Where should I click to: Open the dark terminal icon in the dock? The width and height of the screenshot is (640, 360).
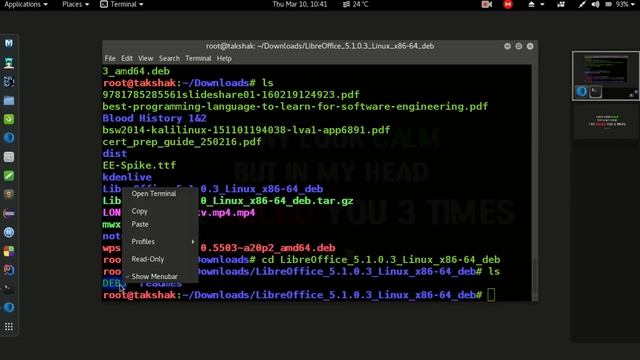9,289
